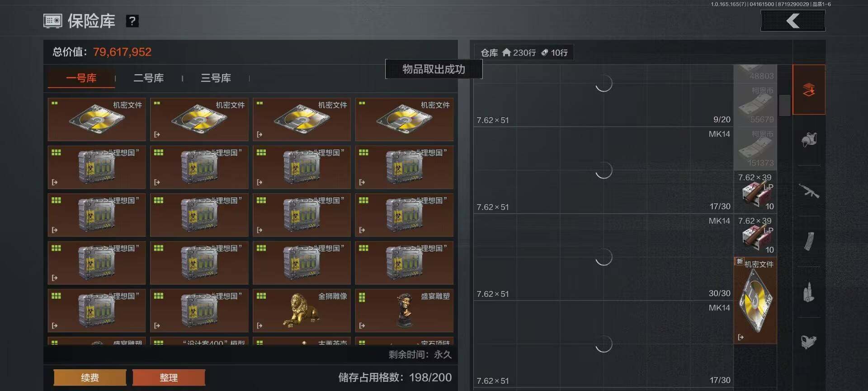This screenshot has height=391, width=868.
Task: Select the helmet and armor category icon
Action: click(x=809, y=140)
